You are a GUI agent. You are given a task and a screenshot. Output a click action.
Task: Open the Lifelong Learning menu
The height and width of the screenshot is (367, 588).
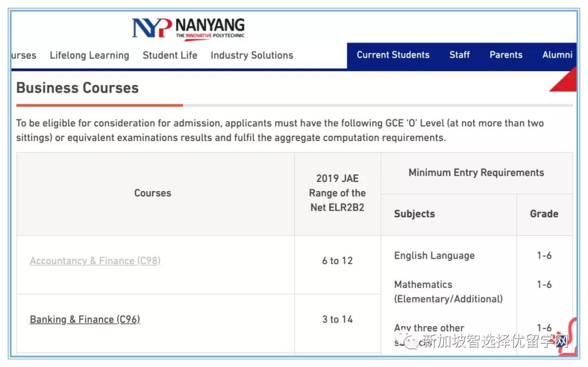tap(89, 55)
